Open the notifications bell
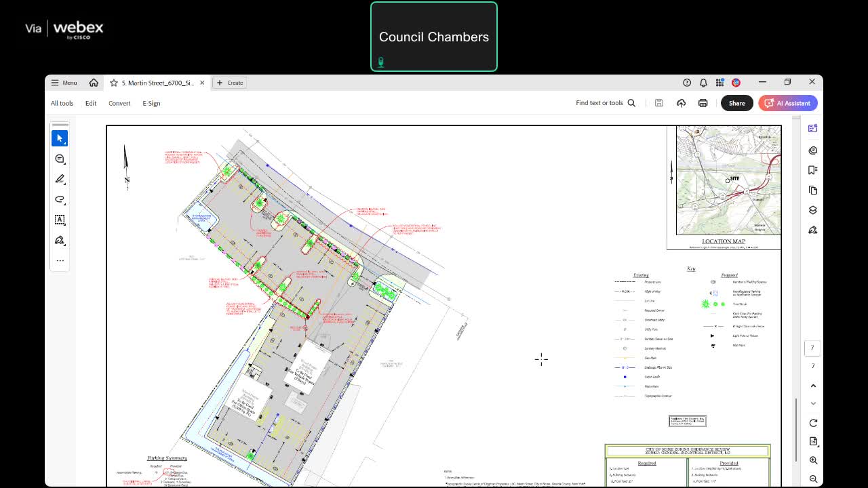The image size is (868, 488). coord(703,83)
